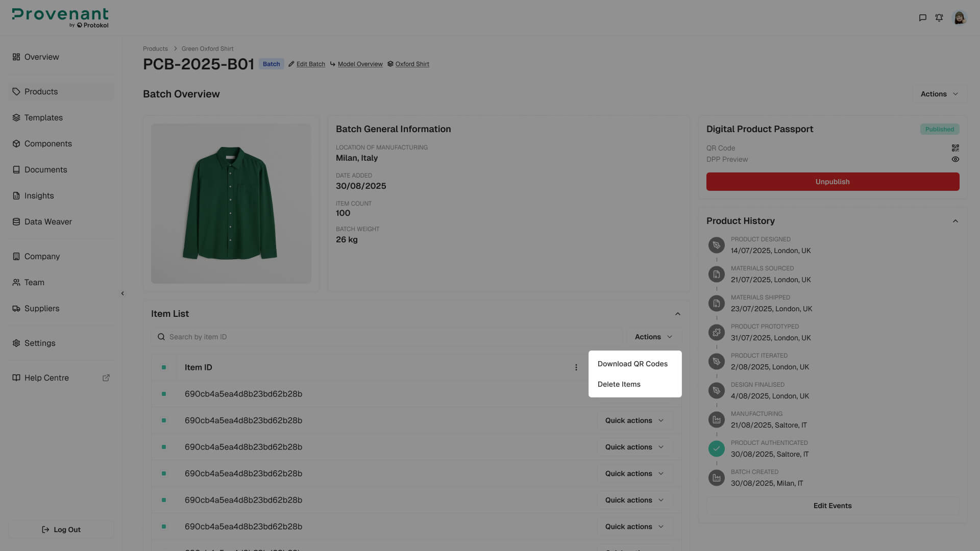Collapse the sidebar with arrow
Screen dimensions: 980x551
pos(122,293)
